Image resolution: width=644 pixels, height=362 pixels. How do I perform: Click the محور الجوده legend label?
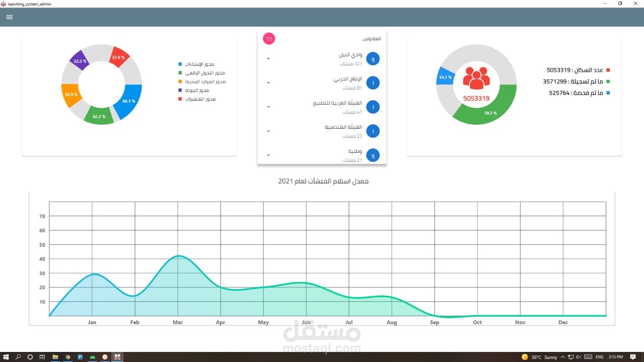pyautogui.click(x=197, y=90)
